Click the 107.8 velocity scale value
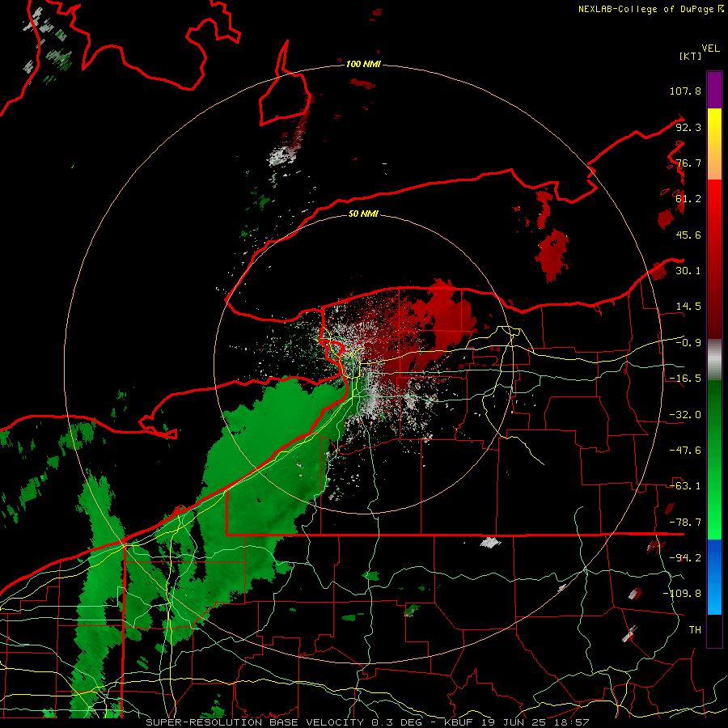 click(x=685, y=91)
